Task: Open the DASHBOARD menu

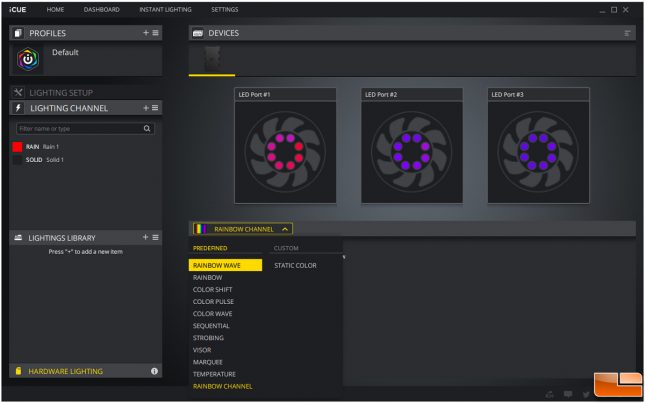Action: tap(102, 9)
